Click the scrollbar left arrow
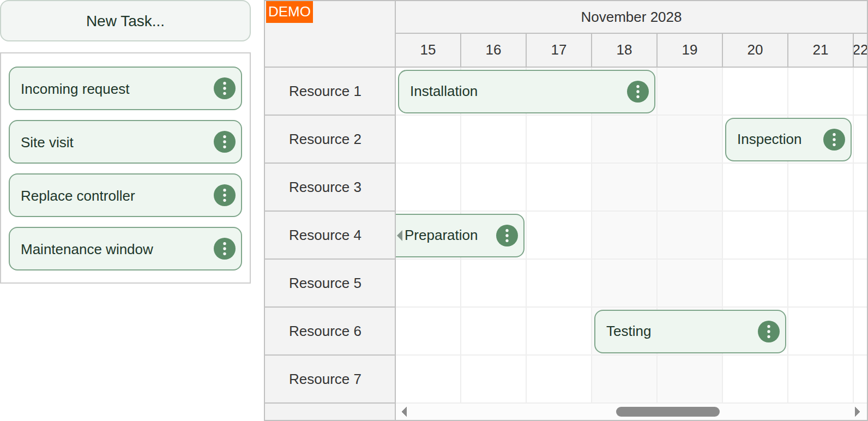868x421 pixels. pos(404,412)
